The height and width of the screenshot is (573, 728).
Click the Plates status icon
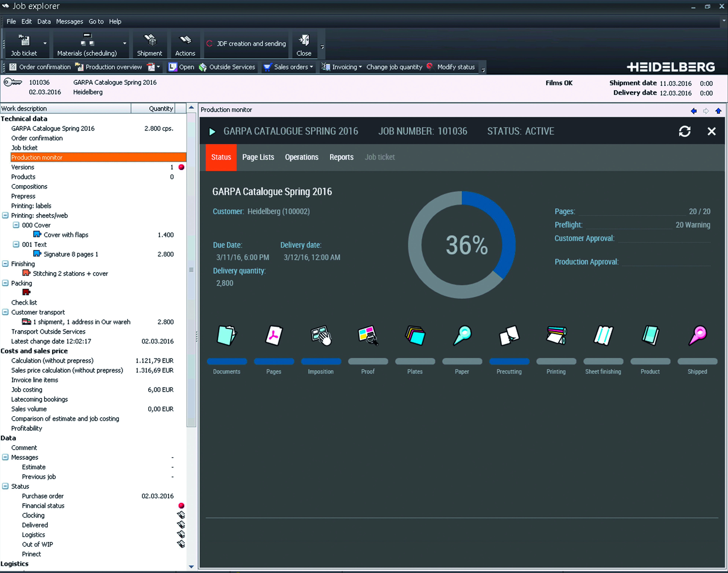(x=415, y=336)
